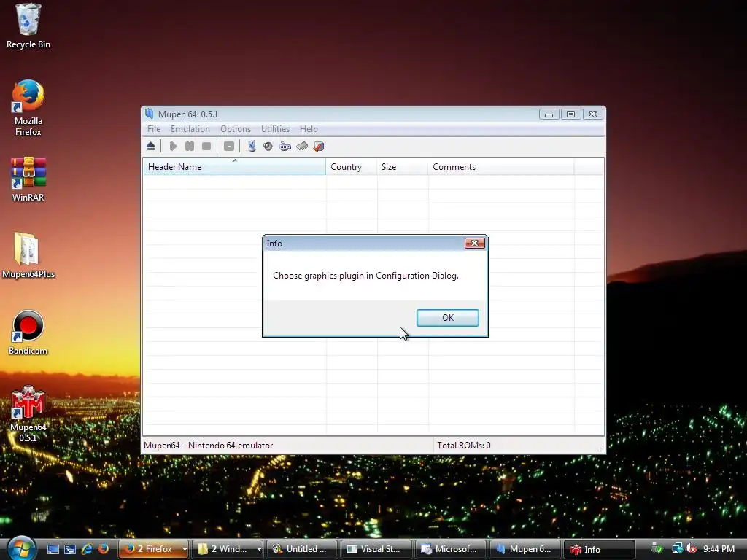Screen dimensions: 747x560
Task: Open input plugin controller icon
Action: [285, 146]
